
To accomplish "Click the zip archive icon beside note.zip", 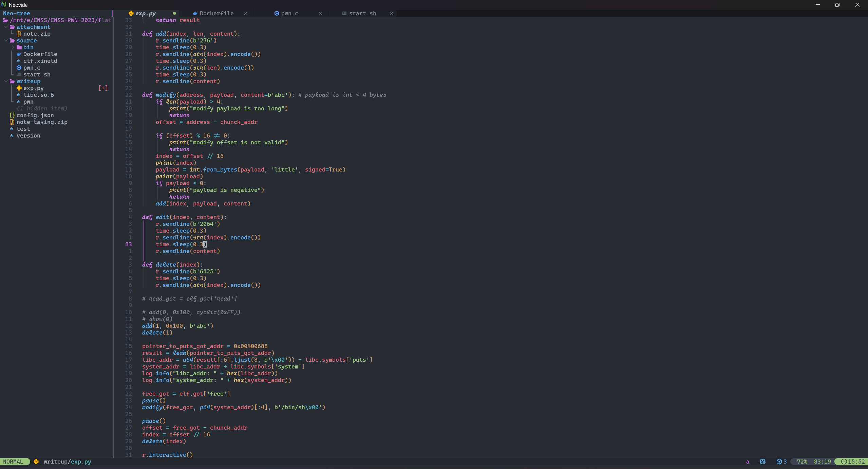I will point(19,34).
